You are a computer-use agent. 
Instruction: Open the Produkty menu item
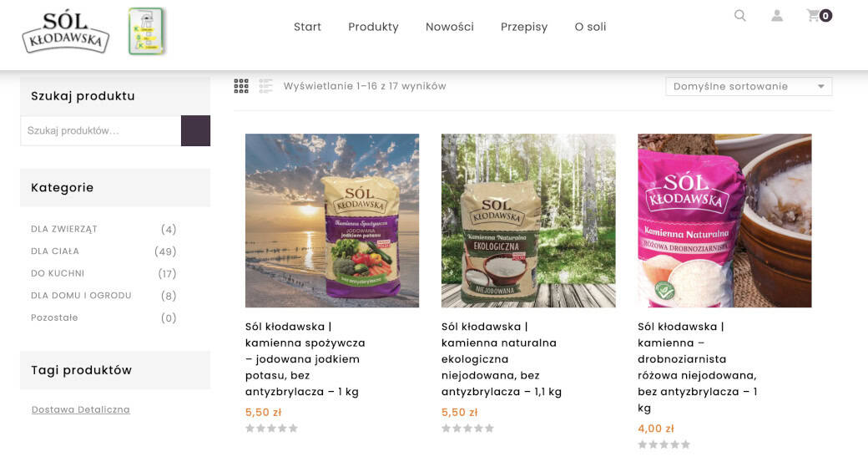(x=373, y=27)
